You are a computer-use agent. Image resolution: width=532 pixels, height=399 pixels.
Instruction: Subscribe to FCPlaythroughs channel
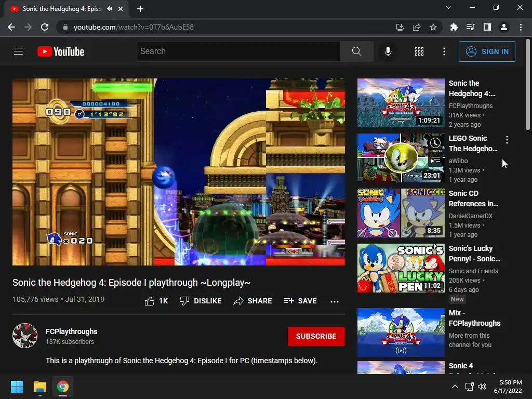[316, 336]
